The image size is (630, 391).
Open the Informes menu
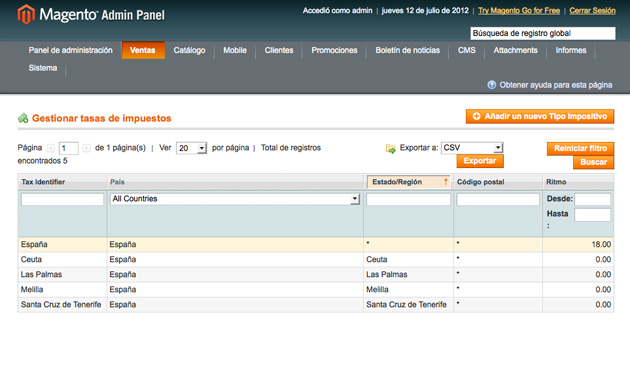coord(571,50)
